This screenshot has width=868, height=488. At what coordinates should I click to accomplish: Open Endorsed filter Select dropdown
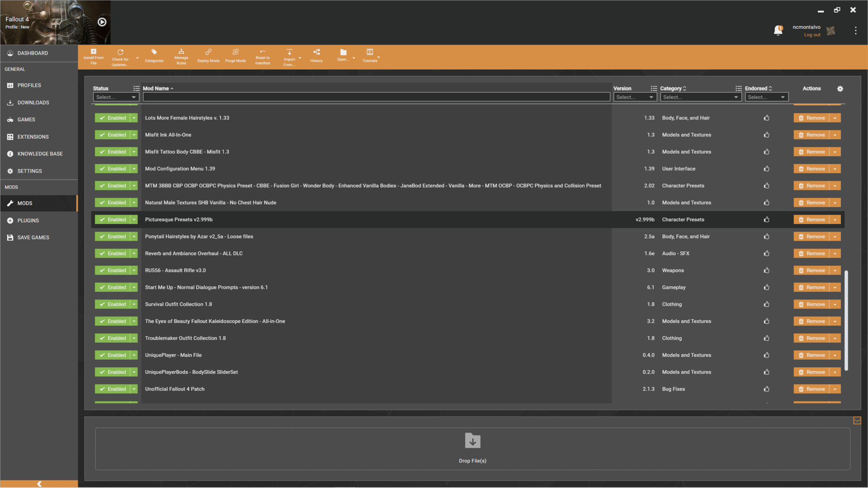pyautogui.click(x=766, y=97)
